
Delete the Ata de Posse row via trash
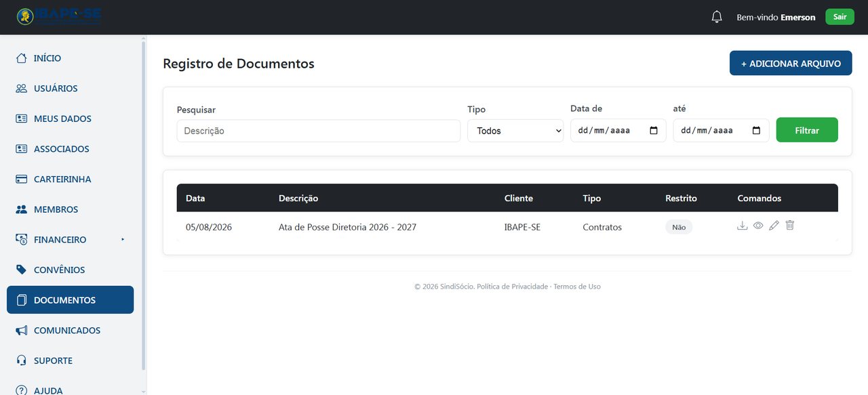click(x=789, y=225)
